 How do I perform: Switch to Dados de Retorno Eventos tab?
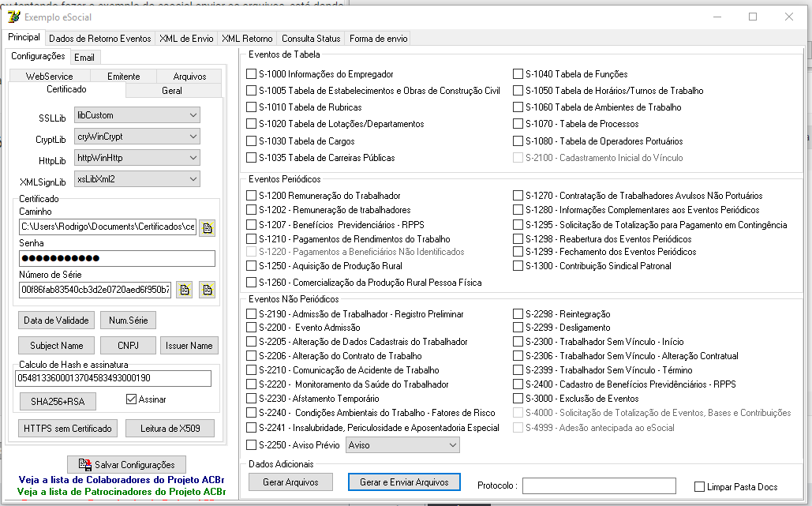100,39
